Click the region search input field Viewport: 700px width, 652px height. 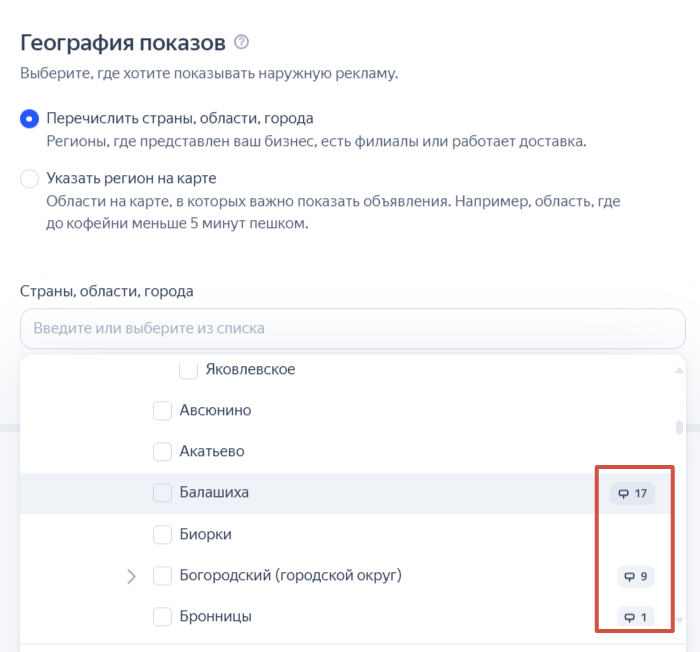[x=352, y=328]
